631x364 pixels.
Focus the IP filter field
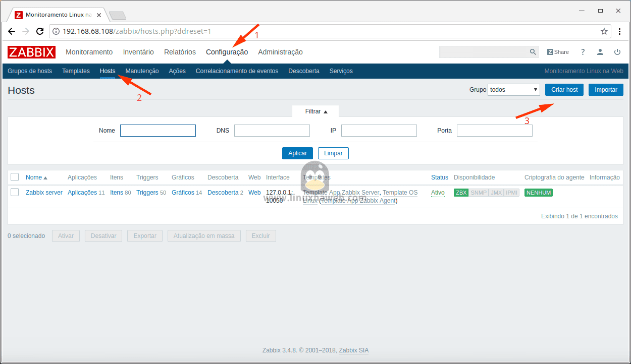coord(379,131)
